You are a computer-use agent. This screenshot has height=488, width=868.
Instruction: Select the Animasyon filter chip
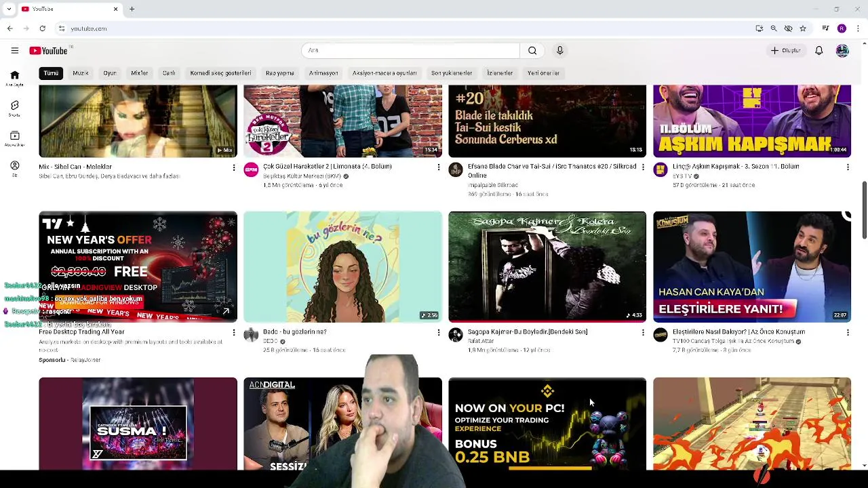[x=323, y=73]
